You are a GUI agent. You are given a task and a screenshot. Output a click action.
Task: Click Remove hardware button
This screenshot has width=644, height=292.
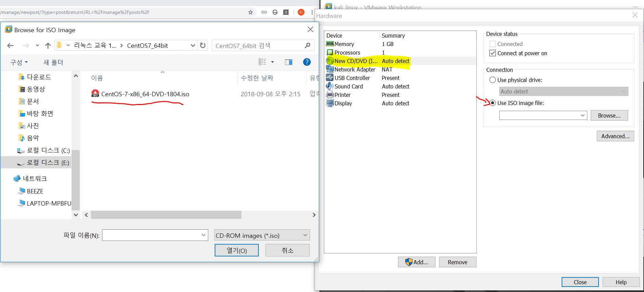click(457, 262)
